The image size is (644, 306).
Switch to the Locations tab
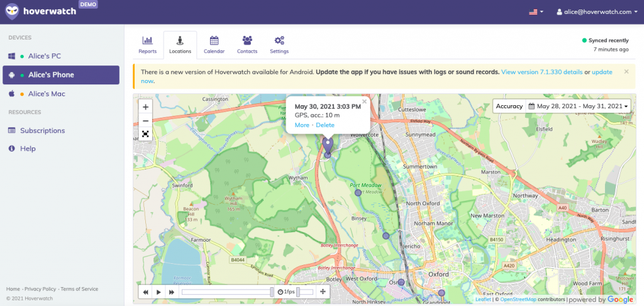[180, 45]
